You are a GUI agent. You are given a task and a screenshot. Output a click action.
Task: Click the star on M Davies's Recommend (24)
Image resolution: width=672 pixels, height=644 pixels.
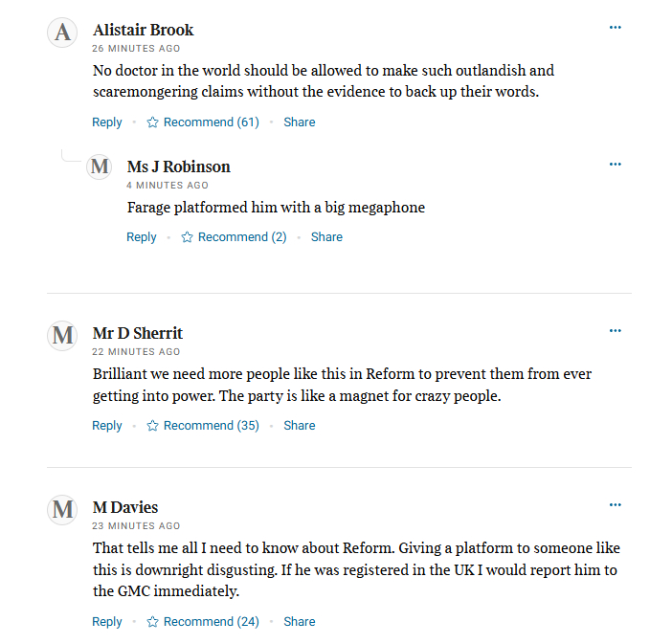click(152, 622)
